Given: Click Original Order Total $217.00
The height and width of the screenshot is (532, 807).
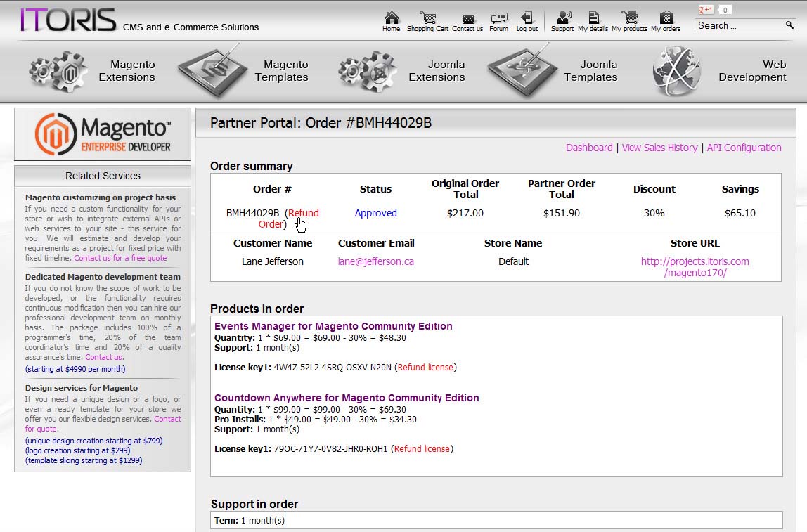Looking at the screenshot, I should click(x=465, y=213).
